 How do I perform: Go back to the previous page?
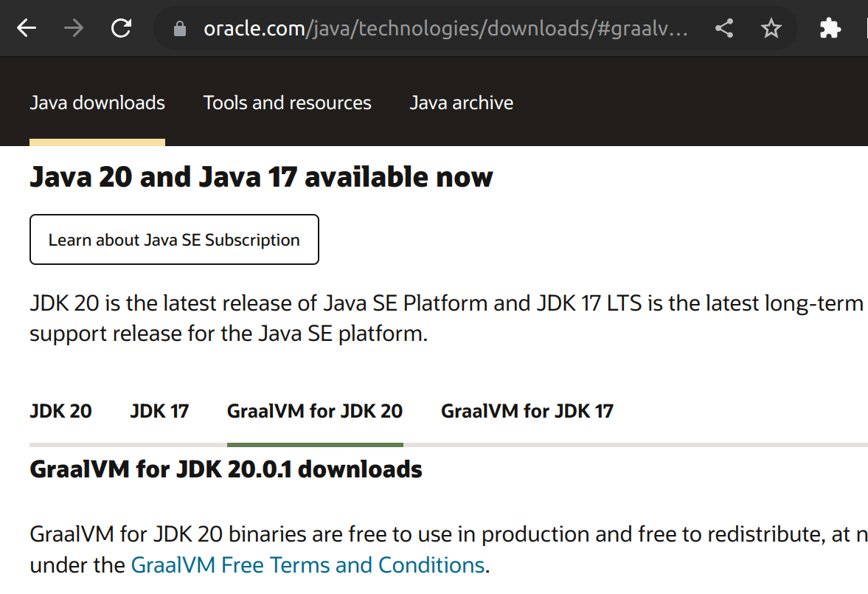[27, 28]
